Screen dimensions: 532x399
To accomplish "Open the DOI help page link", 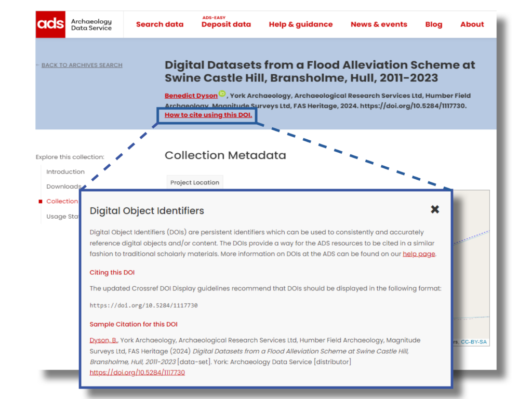I will (x=419, y=254).
